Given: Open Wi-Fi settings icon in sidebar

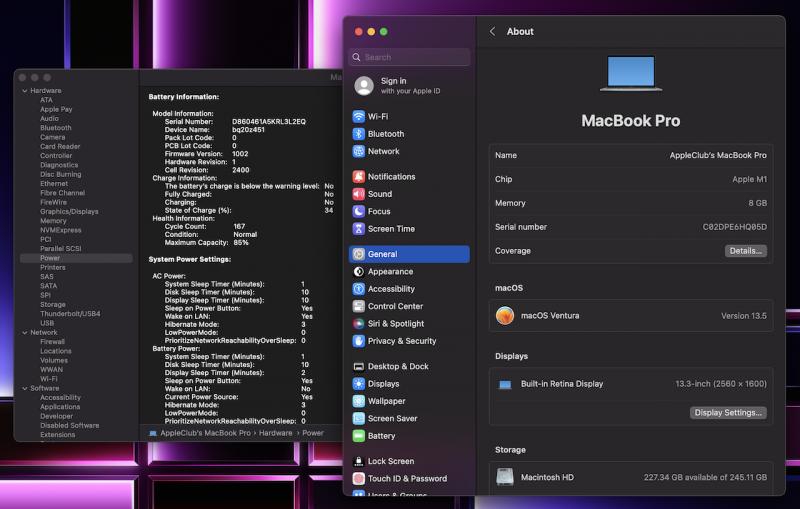Looking at the screenshot, I should [x=359, y=116].
